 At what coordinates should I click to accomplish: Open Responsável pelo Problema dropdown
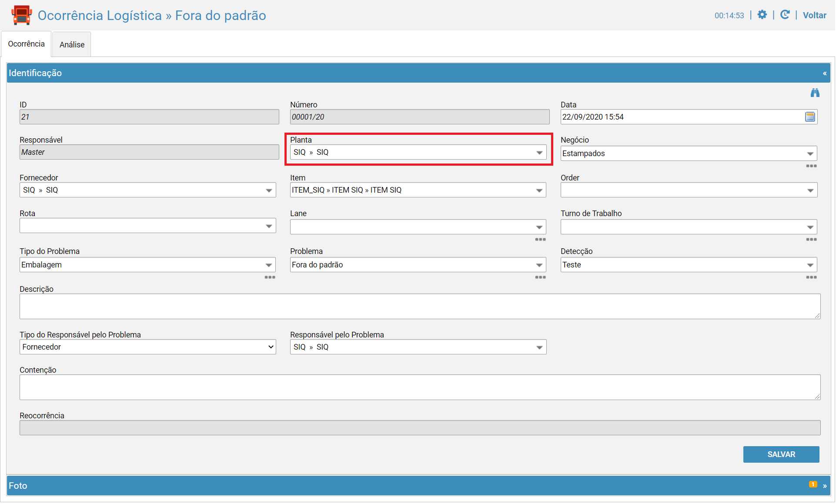tap(418, 347)
